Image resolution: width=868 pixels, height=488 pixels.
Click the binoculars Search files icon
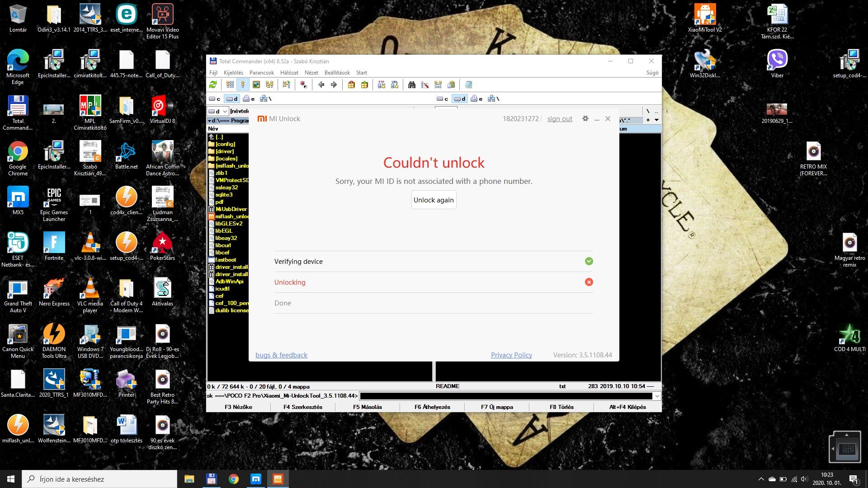pos(411,84)
